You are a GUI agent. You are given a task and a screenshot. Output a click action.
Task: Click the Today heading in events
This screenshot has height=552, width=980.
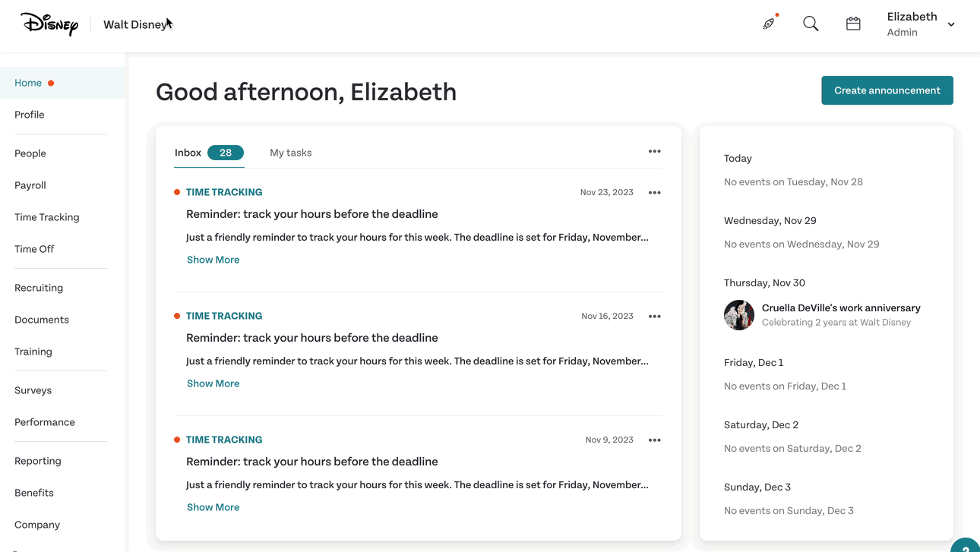point(738,158)
